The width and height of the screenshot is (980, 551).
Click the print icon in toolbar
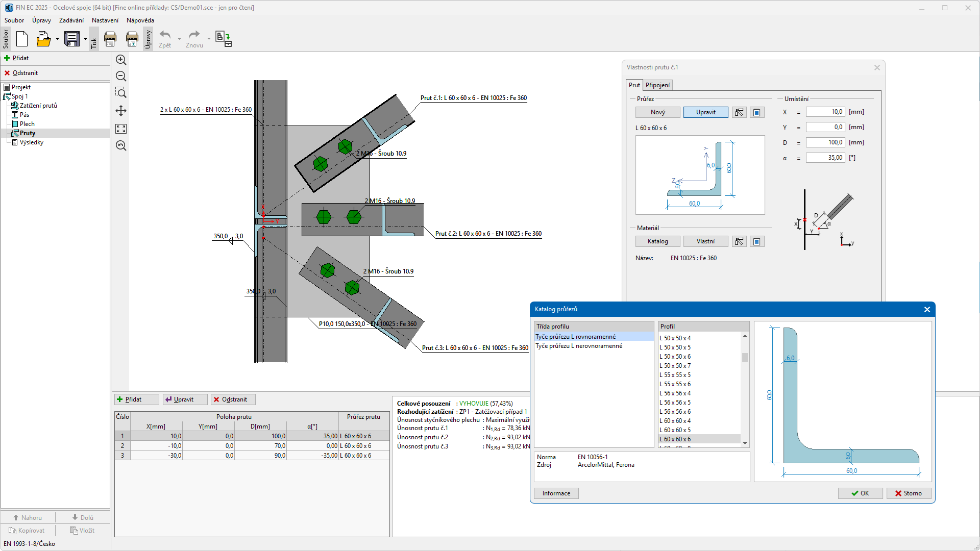110,39
